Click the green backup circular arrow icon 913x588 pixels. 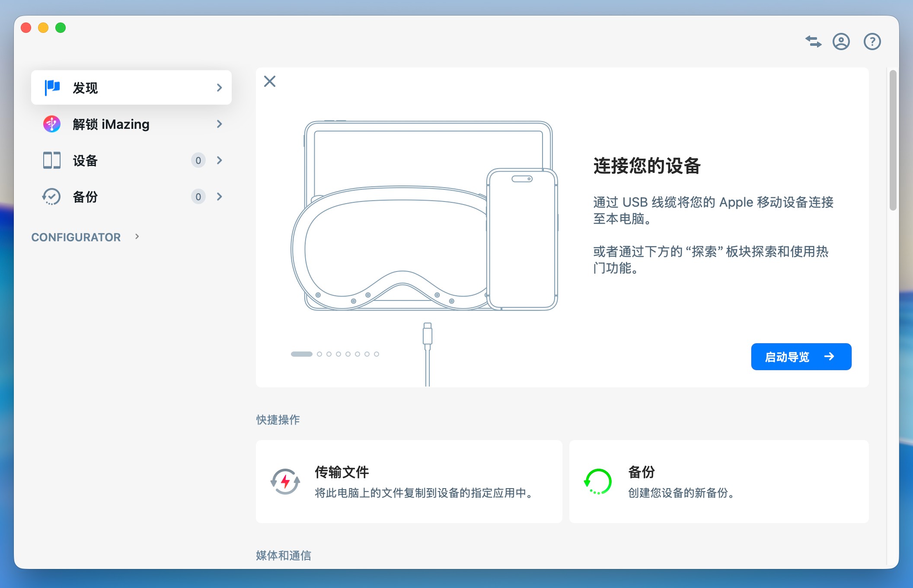click(x=598, y=481)
